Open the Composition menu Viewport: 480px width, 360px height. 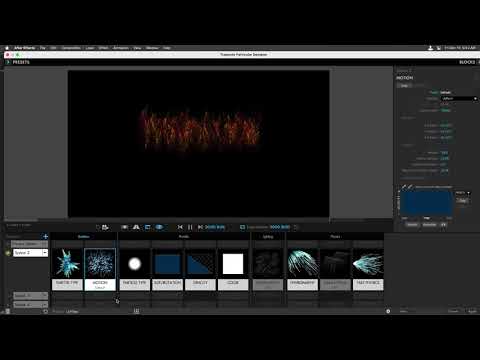71,48
